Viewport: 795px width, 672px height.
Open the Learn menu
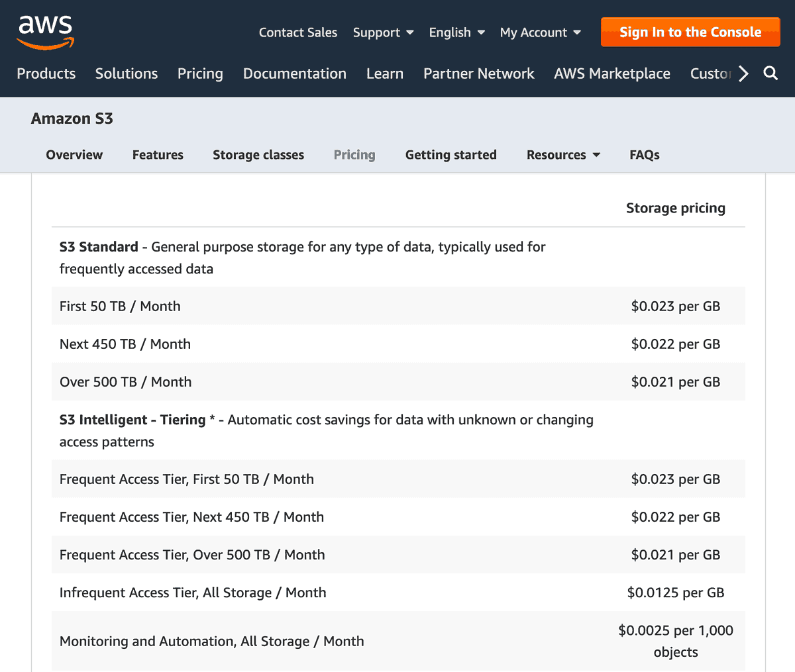(385, 73)
